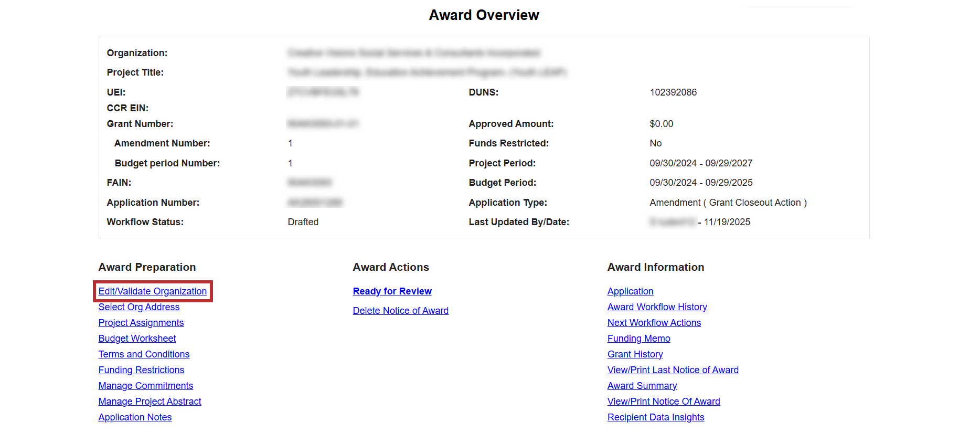Go to Manage Commitments
Viewport: 980px width, 433px height.
point(145,386)
